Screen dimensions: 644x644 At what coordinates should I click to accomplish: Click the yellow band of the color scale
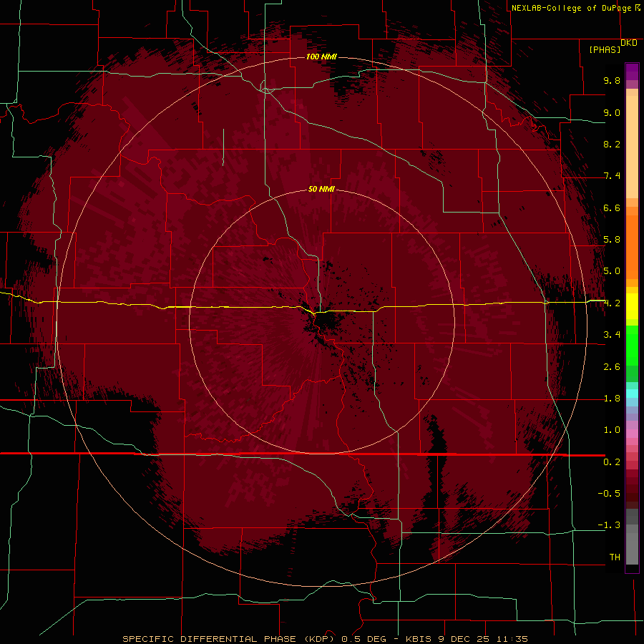(632, 306)
